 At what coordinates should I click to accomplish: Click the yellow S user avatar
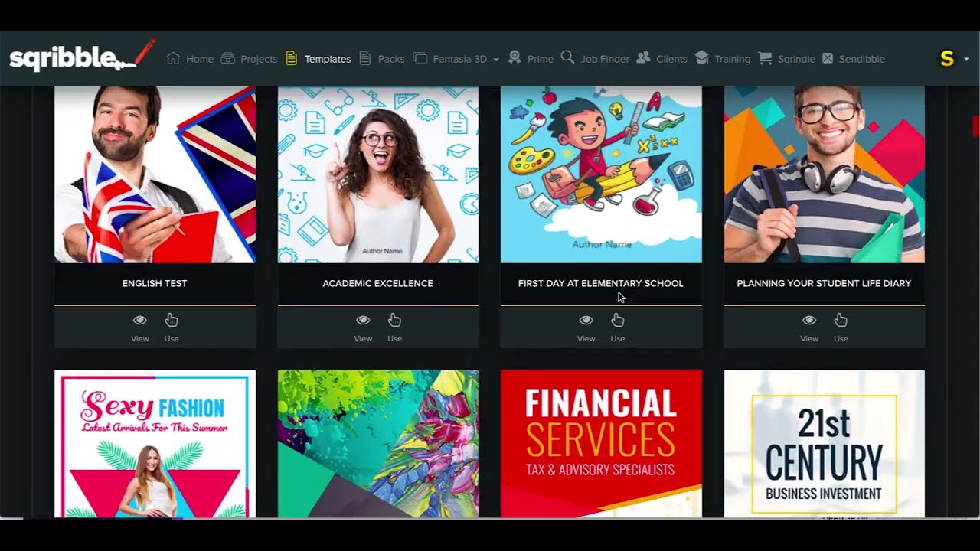tap(947, 58)
